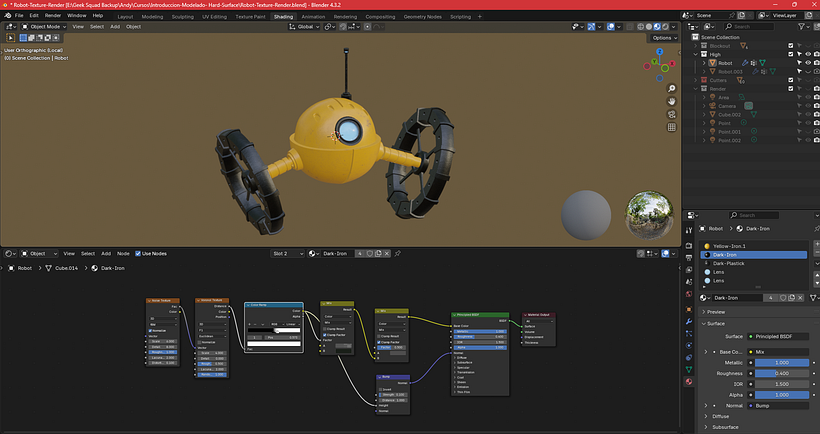Image resolution: width=820 pixels, height=434 pixels.
Task: Switch to the Compositing workspace tab
Action: (380, 17)
